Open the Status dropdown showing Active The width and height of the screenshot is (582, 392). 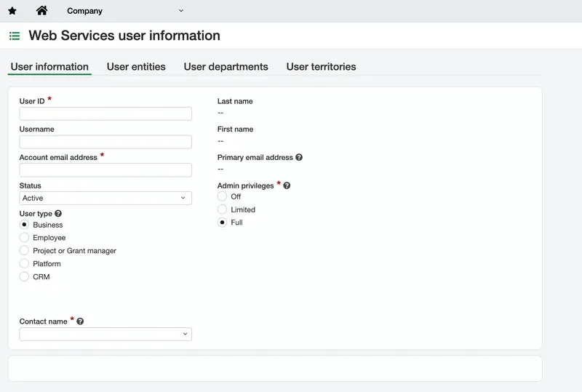[x=105, y=199]
